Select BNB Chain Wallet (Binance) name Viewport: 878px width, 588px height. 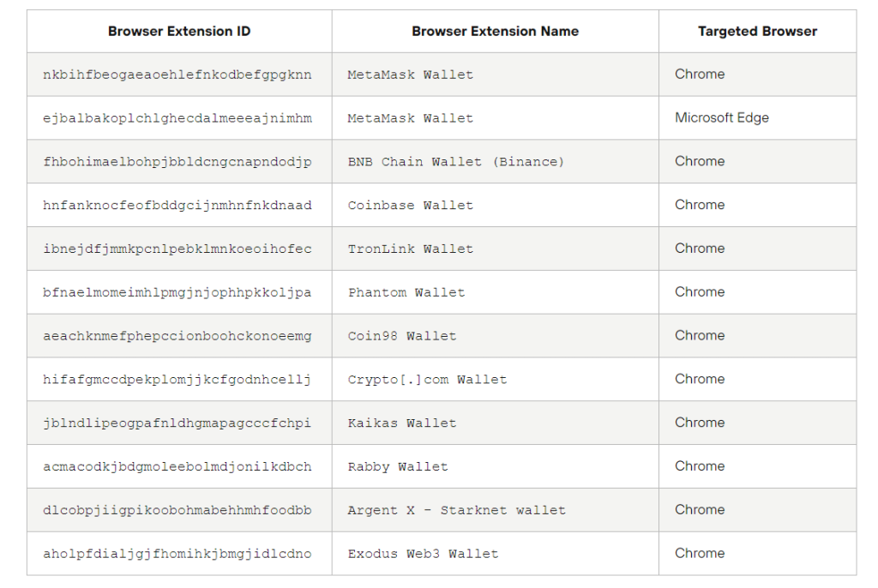pyautogui.click(x=455, y=161)
